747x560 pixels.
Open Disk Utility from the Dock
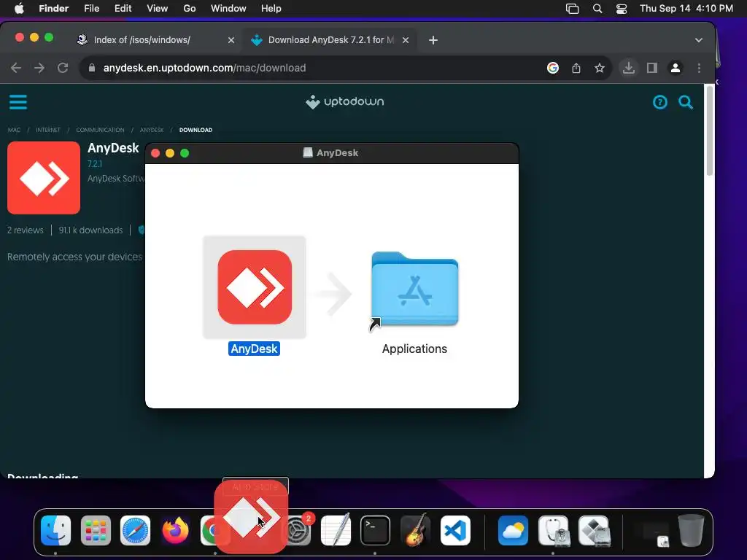coord(553,531)
